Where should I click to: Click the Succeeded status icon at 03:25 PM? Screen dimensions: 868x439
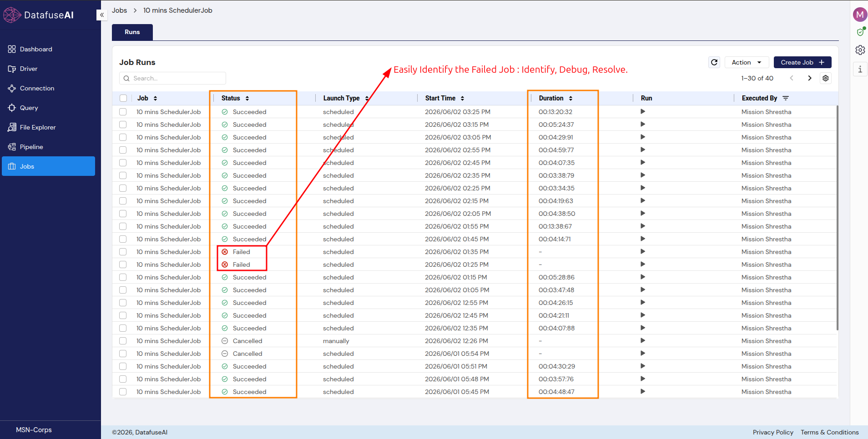point(225,112)
